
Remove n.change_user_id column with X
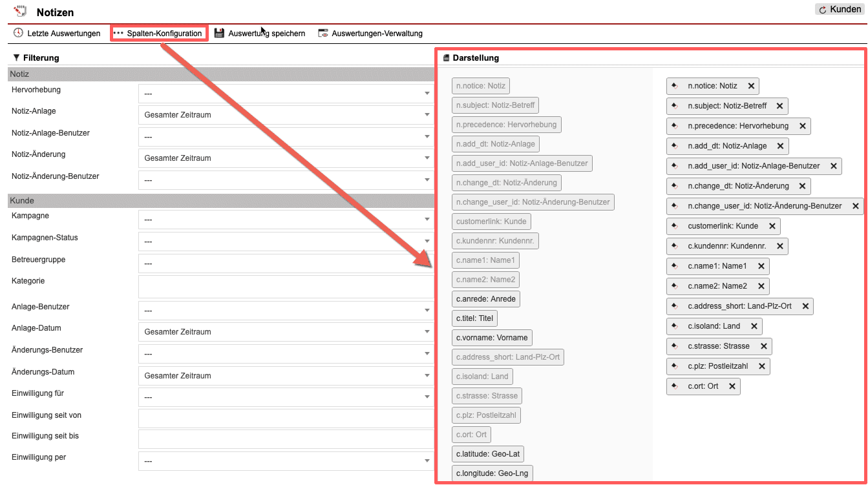pyautogui.click(x=855, y=206)
